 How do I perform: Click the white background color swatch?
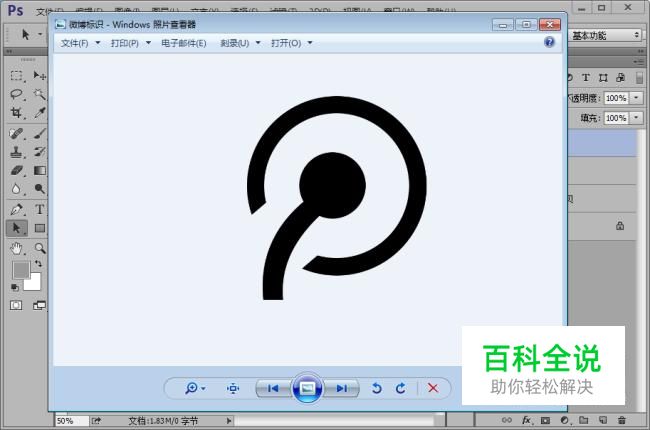35,284
